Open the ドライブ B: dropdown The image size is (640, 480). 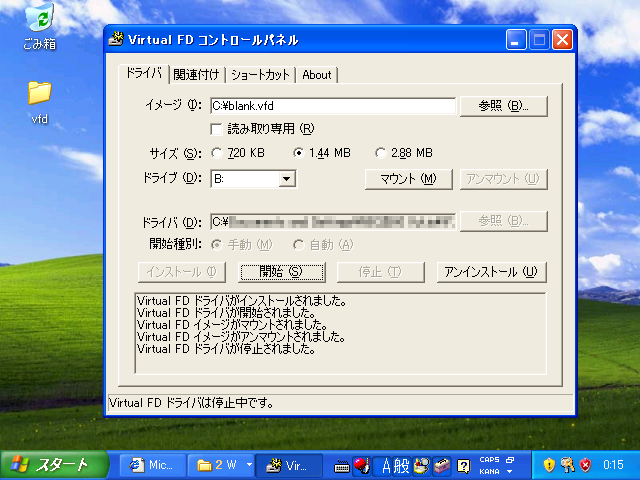click(x=287, y=179)
